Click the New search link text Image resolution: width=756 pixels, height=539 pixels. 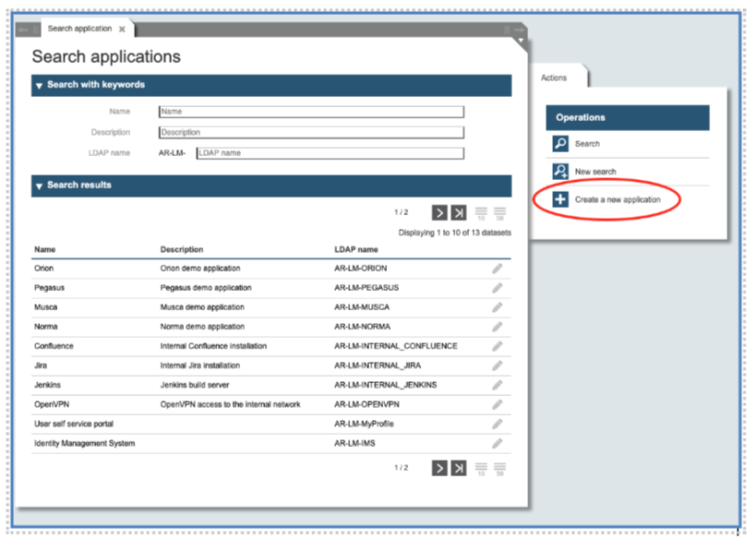595,172
